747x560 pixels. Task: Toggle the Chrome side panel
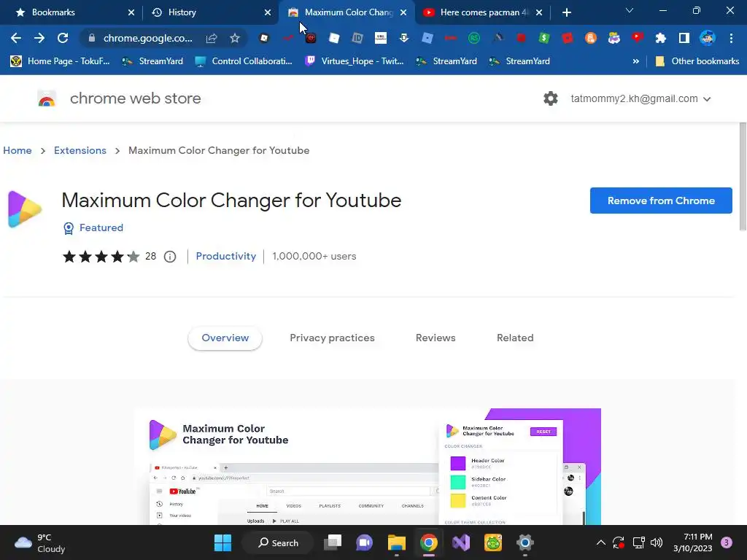(x=684, y=38)
